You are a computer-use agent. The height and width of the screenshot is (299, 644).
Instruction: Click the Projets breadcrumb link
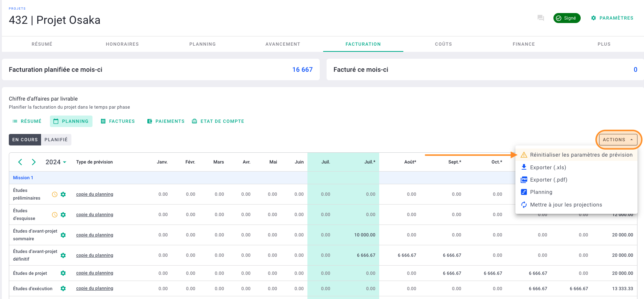coord(17,8)
